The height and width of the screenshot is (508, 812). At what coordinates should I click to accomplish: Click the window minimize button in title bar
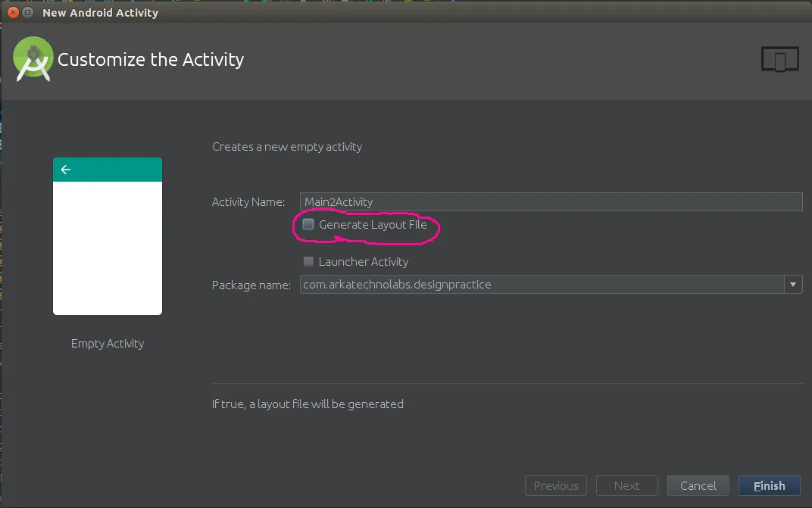pyautogui.click(x=28, y=12)
